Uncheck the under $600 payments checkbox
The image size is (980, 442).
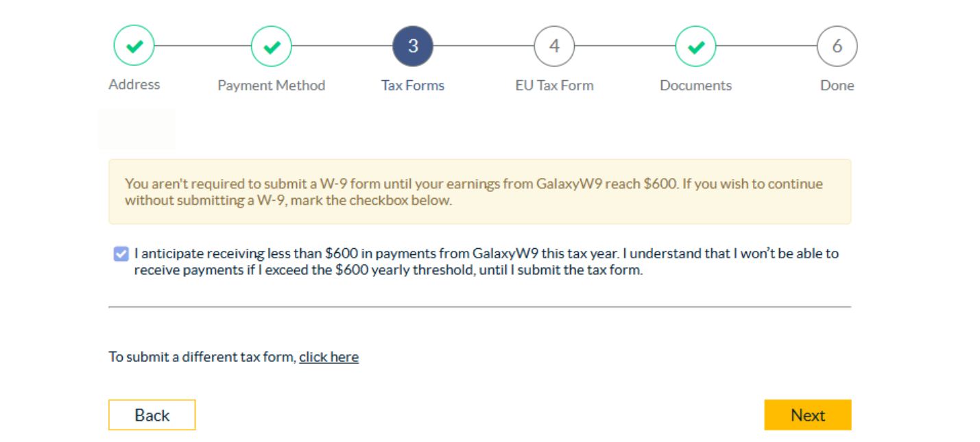121,254
